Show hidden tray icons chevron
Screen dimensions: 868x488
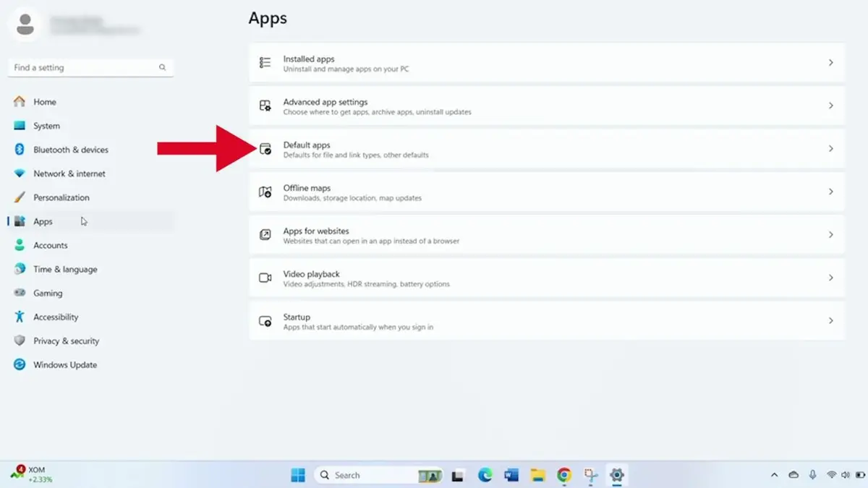click(775, 475)
